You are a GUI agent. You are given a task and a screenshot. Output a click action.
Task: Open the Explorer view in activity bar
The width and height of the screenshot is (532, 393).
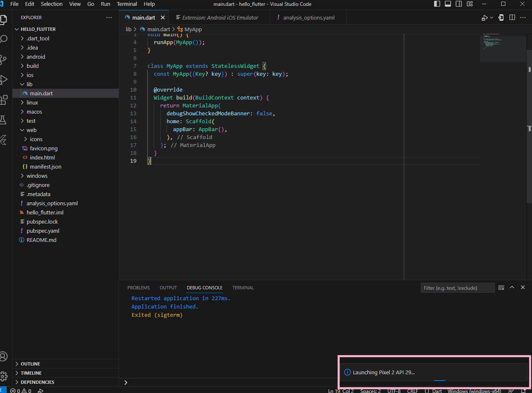click(3, 19)
